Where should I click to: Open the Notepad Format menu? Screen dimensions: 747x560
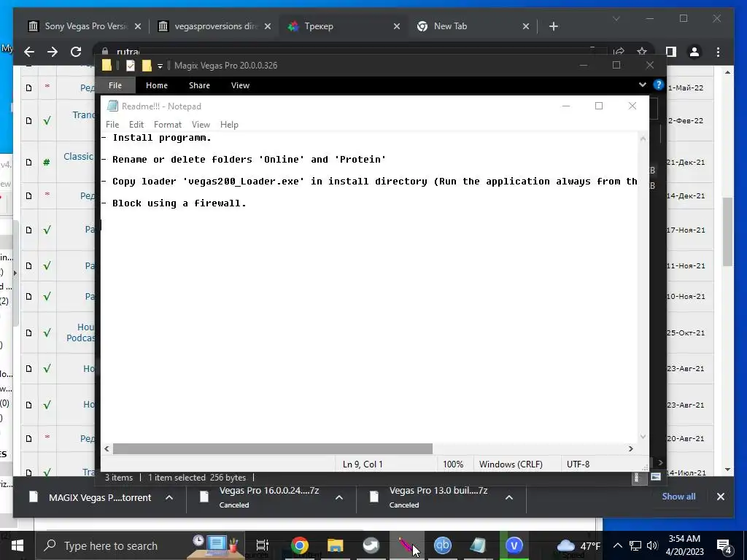(x=168, y=124)
